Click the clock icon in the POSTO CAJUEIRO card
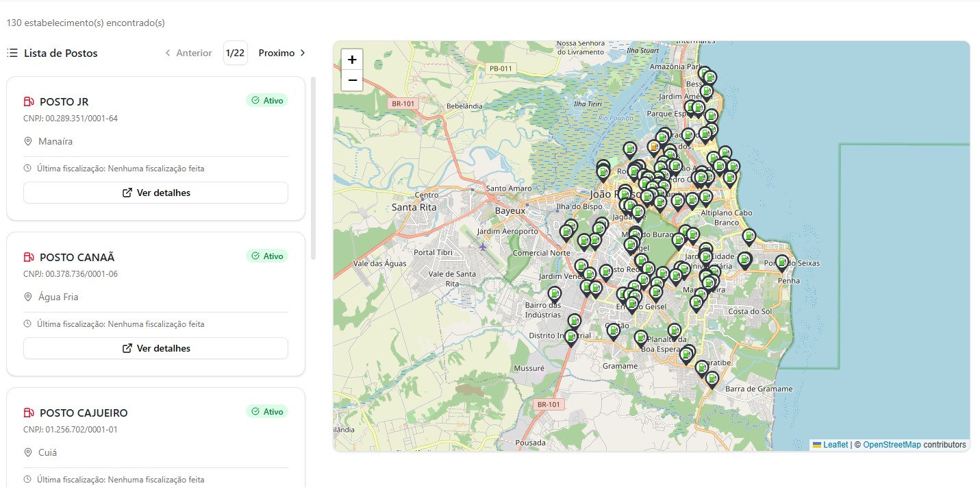980x501 pixels. [x=27, y=480]
